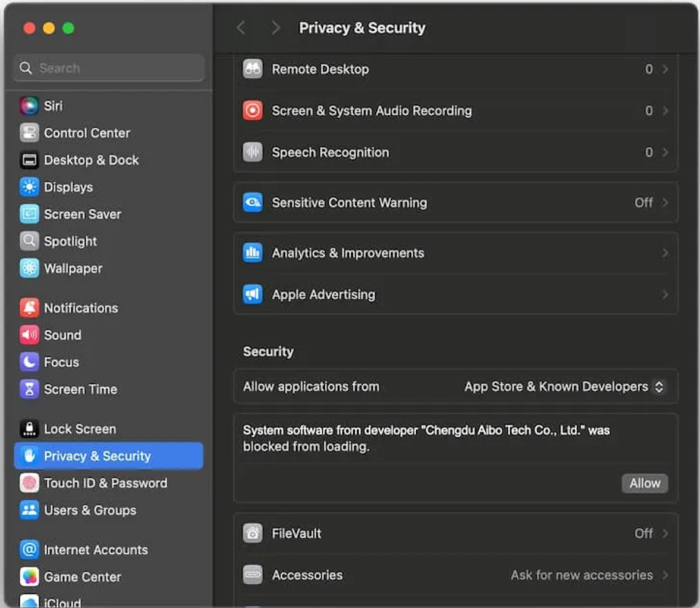Viewport: 700px width, 608px height.
Task: Expand the FileVault row chevron
Action: pyautogui.click(x=665, y=533)
